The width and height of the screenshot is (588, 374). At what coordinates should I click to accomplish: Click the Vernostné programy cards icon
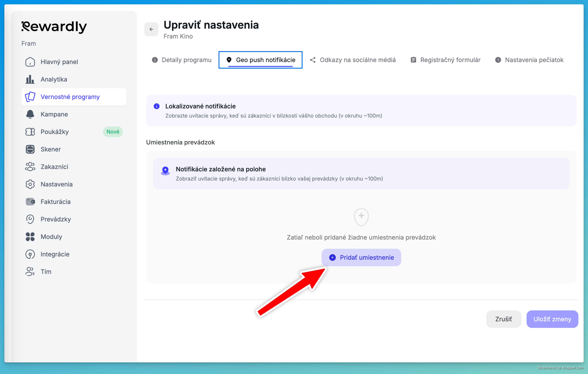click(30, 97)
